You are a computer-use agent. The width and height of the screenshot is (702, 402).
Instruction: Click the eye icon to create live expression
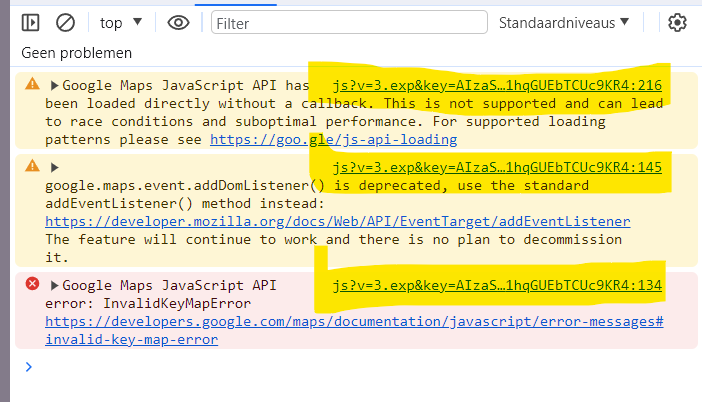point(178,23)
